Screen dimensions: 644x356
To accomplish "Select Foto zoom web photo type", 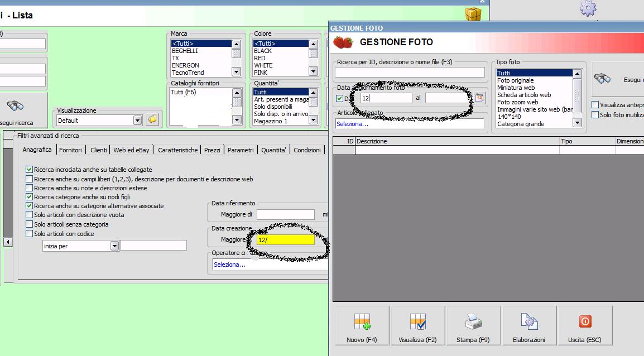I will coord(517,102).
